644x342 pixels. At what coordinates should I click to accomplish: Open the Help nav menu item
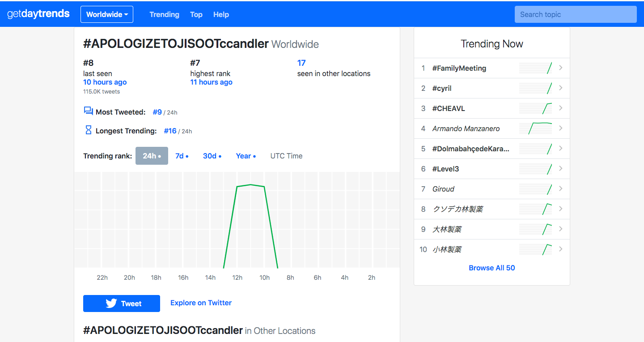tap(221, 14)
